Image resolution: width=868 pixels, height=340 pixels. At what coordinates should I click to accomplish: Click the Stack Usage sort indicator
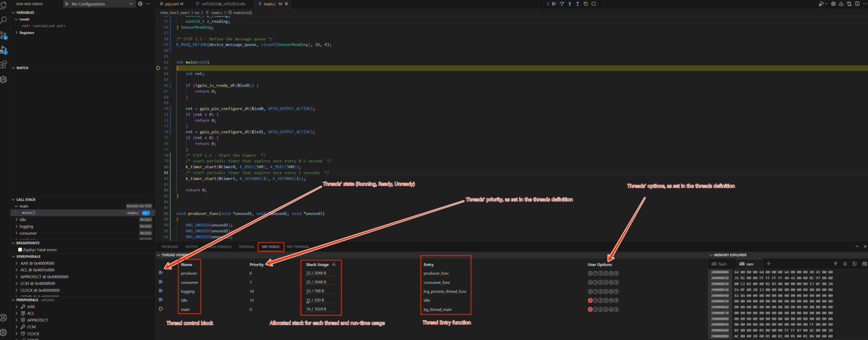pyautogui.click(x=333, y=264)
